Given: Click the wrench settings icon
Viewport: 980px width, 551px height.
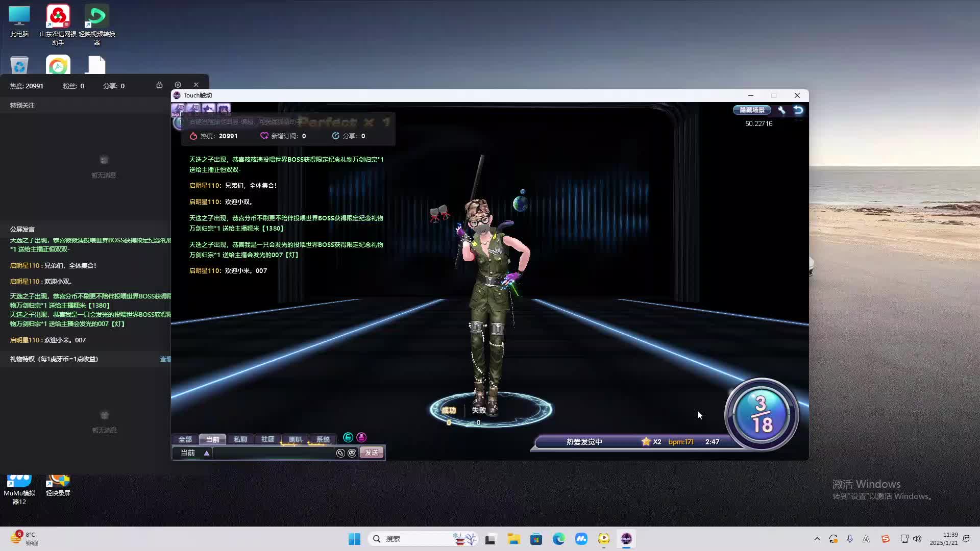Looking at the screenshot, I should [x=781, y=110].
